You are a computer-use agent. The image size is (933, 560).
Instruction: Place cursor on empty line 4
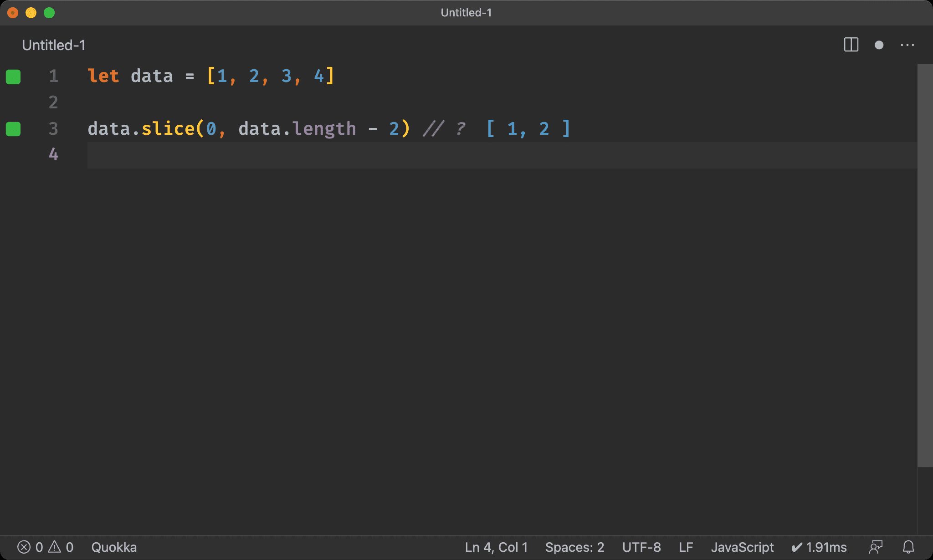pyautogui.click(x=502, y=155)
